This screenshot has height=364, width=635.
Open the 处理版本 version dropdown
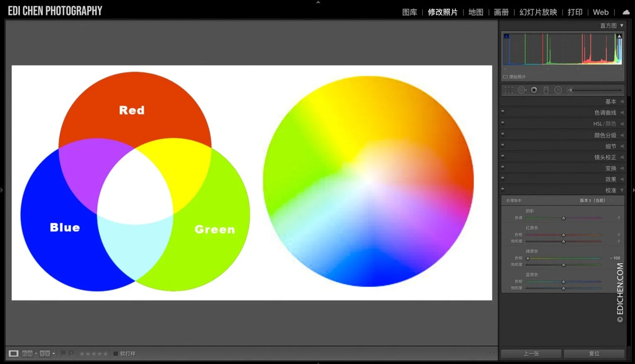596,200
